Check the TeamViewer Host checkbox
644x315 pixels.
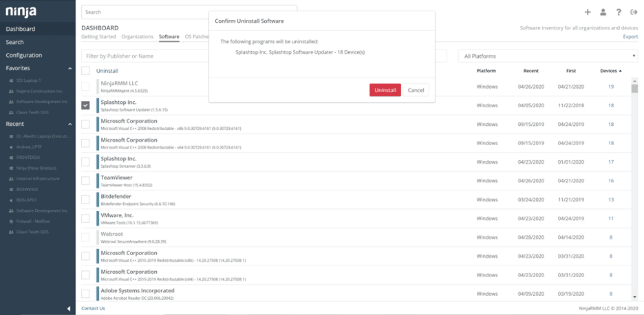(85, 181)
